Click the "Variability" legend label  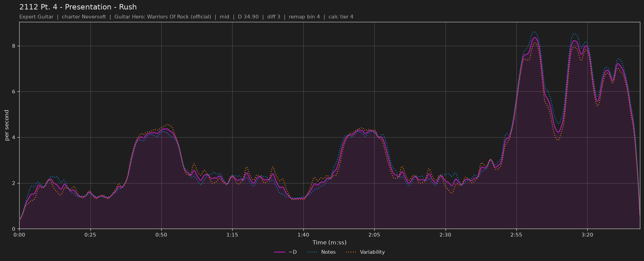point(372,252)
